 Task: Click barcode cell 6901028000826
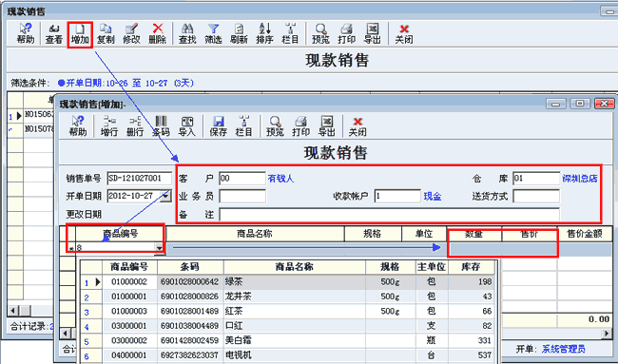click(190, 297)
